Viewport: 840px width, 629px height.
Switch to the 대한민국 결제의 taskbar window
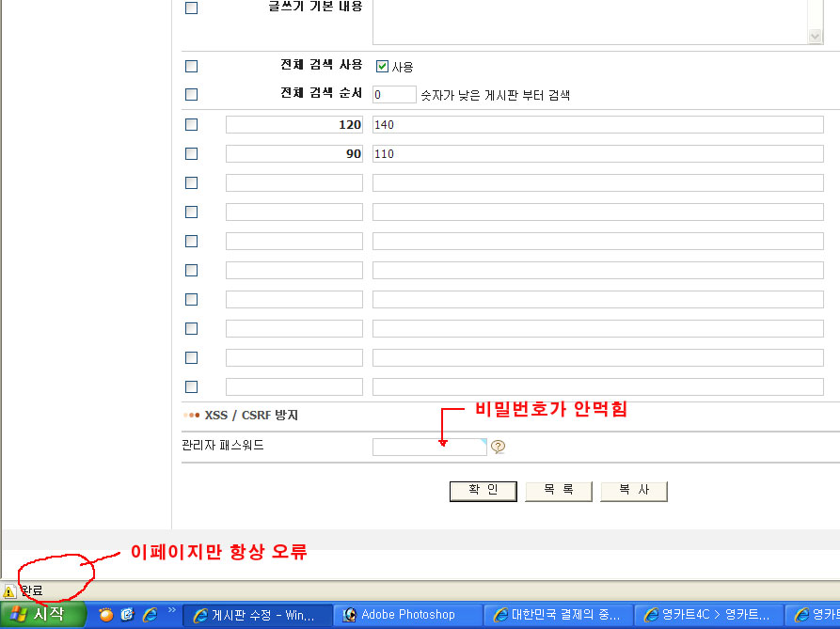tap(560, 615)
